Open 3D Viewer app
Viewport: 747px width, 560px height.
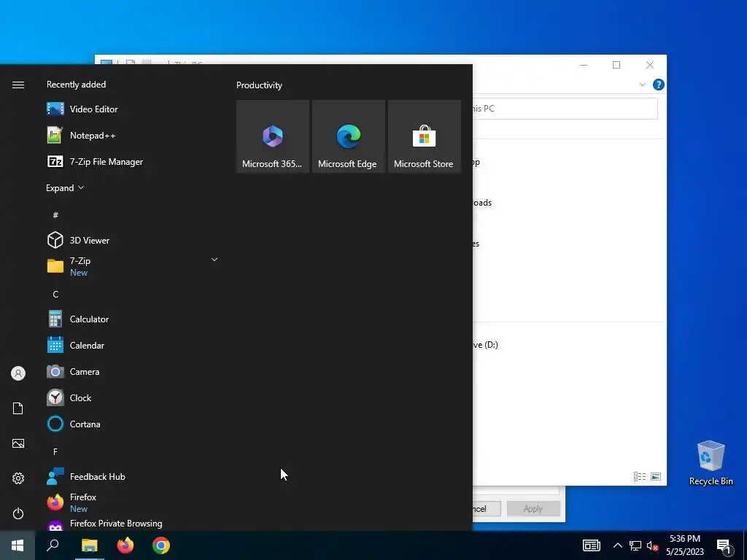[x=133, y=240]
